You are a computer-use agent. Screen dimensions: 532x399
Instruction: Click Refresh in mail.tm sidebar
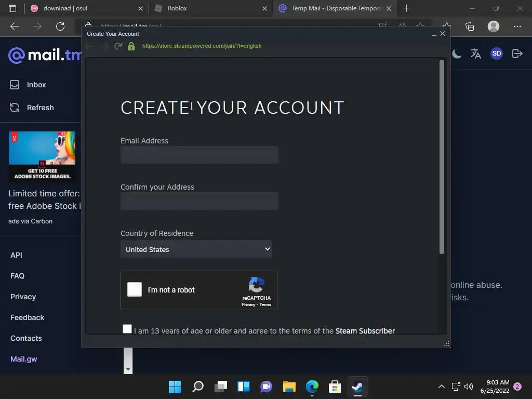click(32, 108)
